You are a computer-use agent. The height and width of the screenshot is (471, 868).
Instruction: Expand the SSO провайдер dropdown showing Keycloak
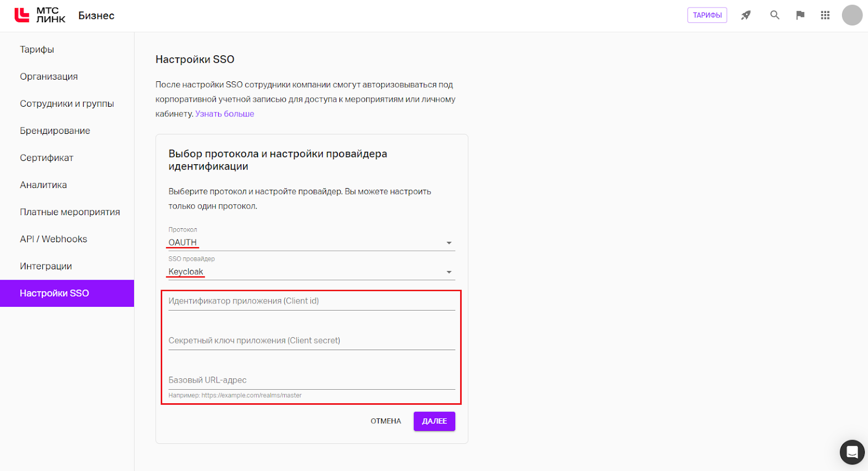pos(311,272)
